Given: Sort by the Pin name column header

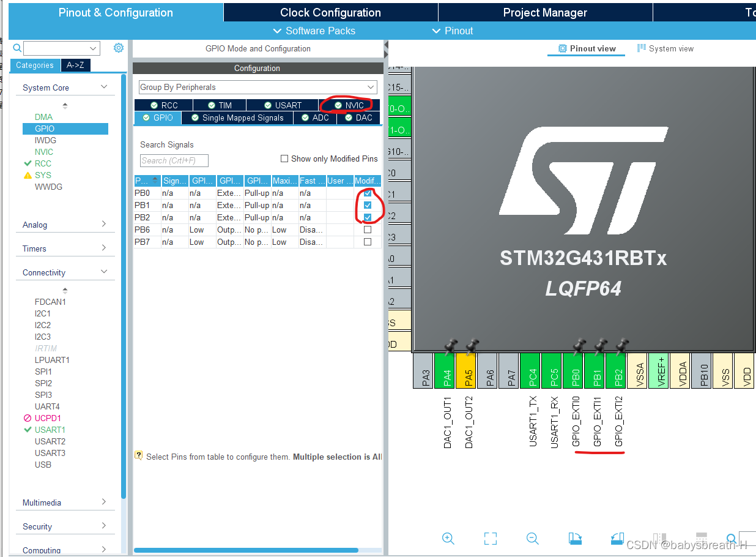Looking at the screenshot, I should click(x=147, y=181).
